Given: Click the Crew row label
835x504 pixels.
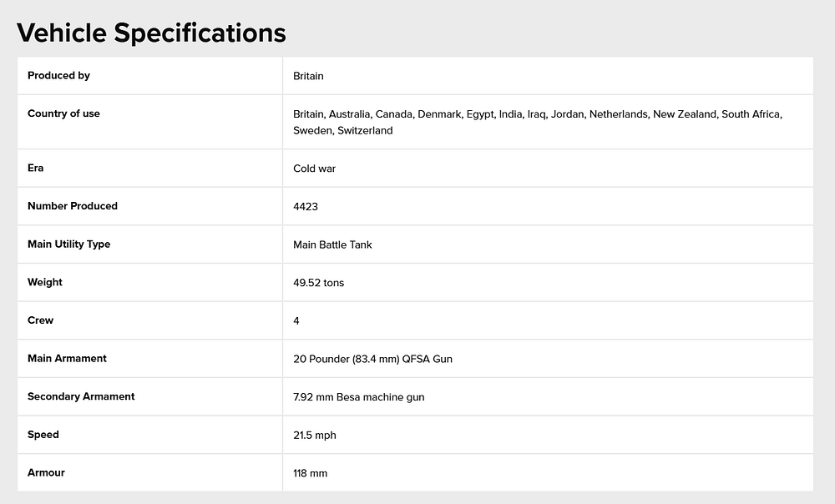Looking at the screenshot, I should pos(40,320).
